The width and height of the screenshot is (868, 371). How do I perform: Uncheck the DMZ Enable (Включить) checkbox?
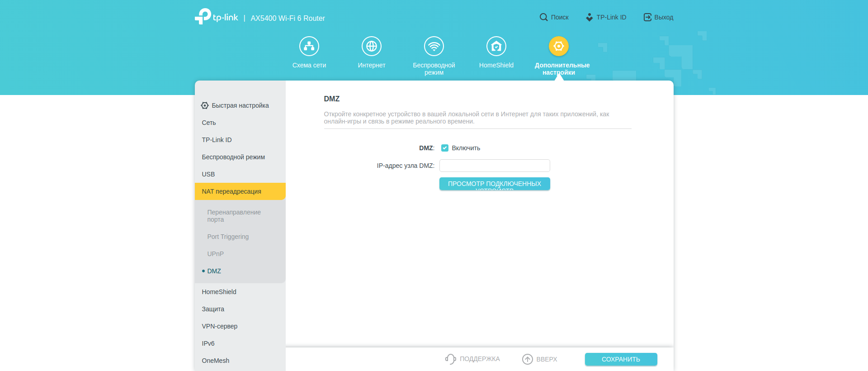[x=445, y=148]
